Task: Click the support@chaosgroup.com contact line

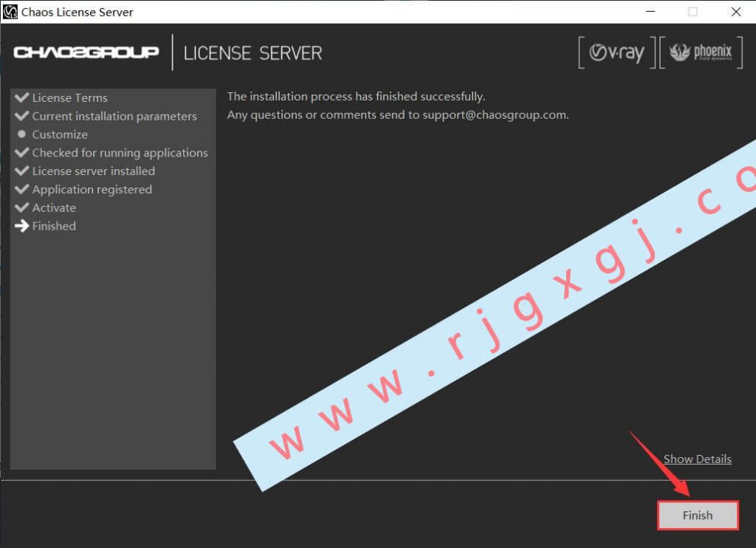Action: click(398, 114)
